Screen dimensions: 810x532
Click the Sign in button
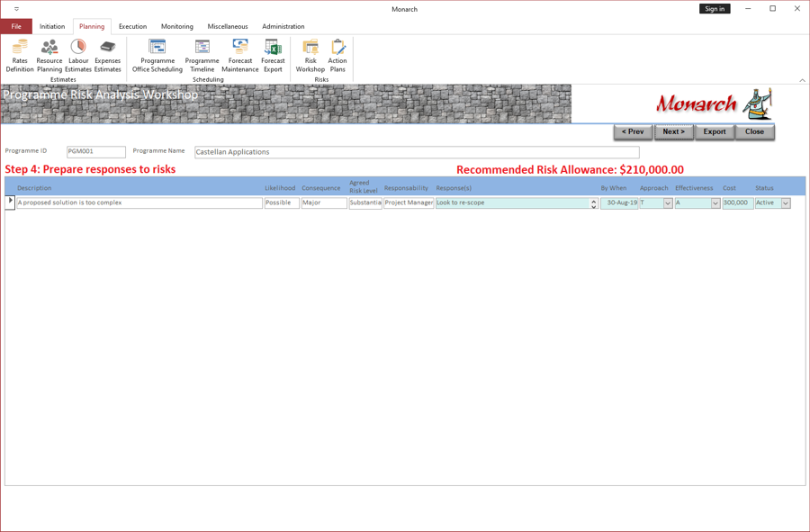click(715, 9)
